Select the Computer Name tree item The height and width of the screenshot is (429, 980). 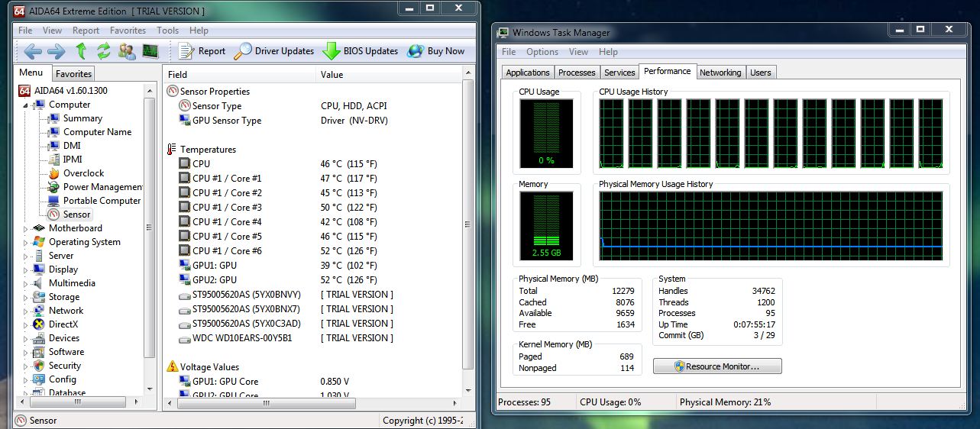tap(97, 132)
